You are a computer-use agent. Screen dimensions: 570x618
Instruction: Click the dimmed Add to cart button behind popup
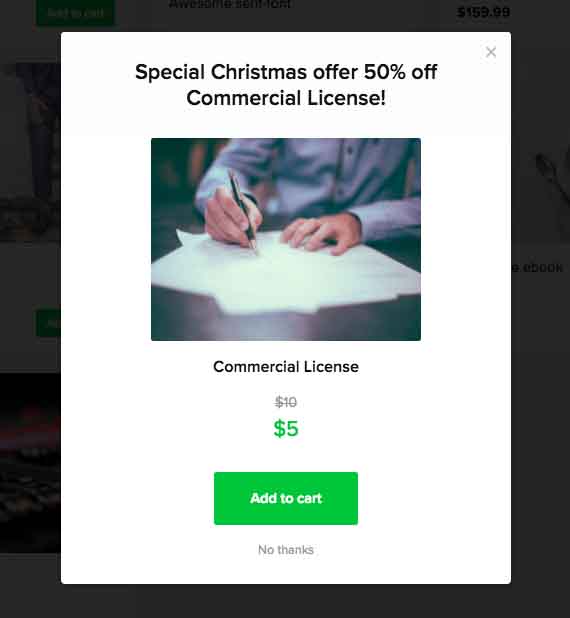tap(75, 13)
